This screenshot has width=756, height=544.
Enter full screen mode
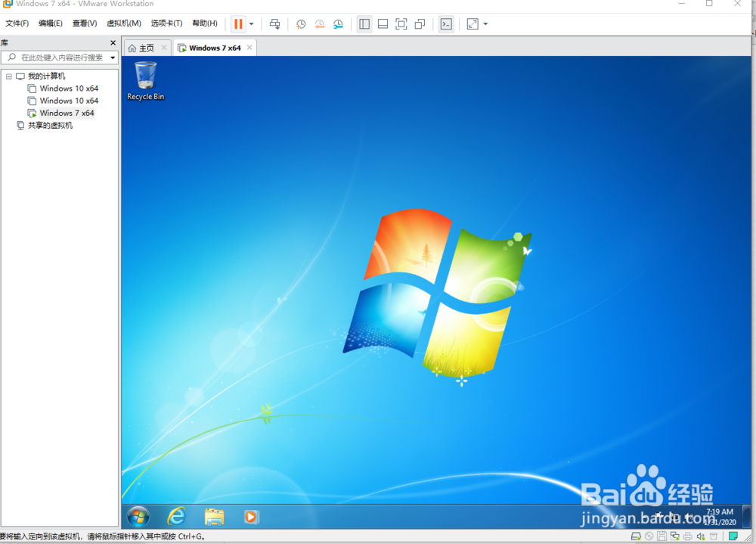click(401, 23)
